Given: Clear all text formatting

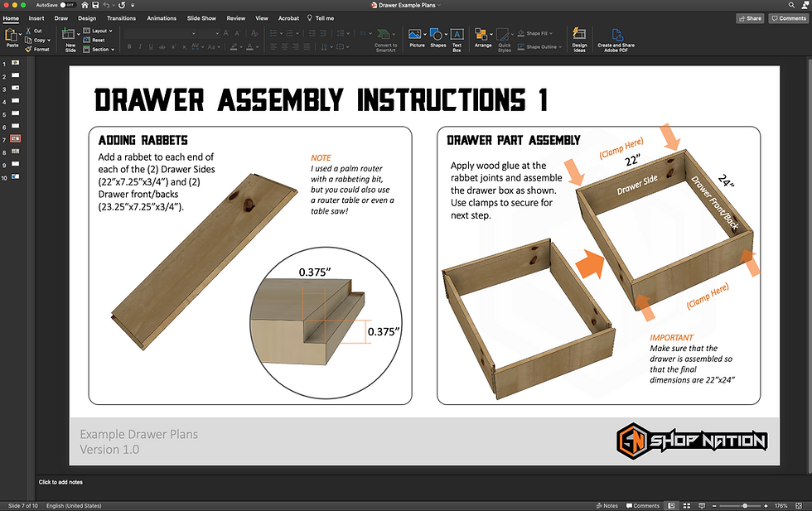Looking at the screenshot, I should click(254, 33).
